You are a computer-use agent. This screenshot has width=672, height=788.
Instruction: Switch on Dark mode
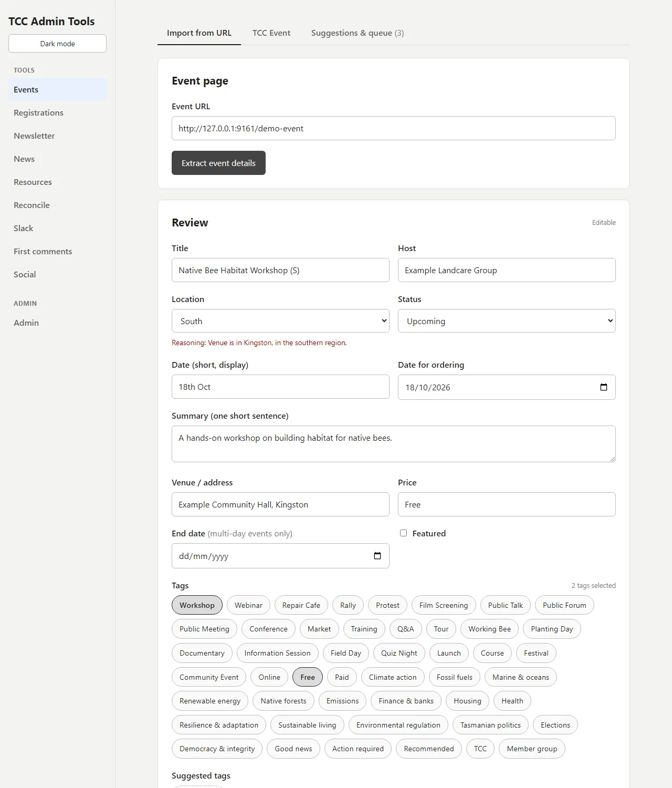[x=57, y=44]
